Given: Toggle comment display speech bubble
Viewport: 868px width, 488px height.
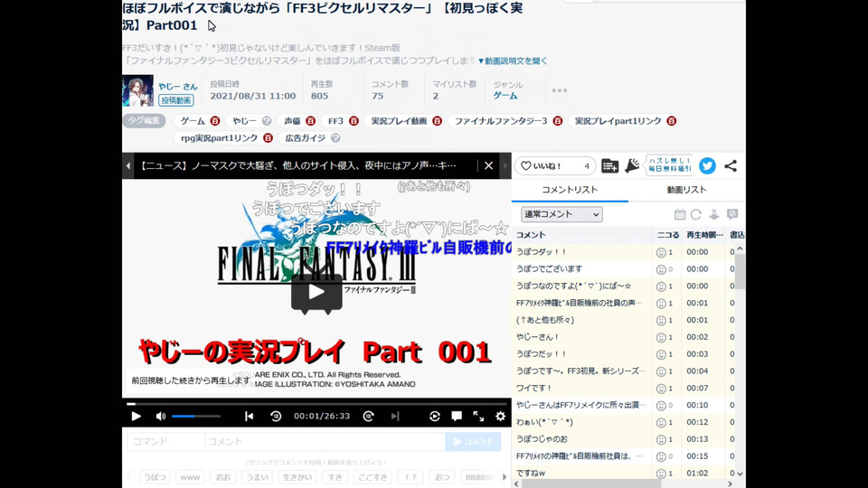Looking at the screenshot, I should tap(457, 416).
